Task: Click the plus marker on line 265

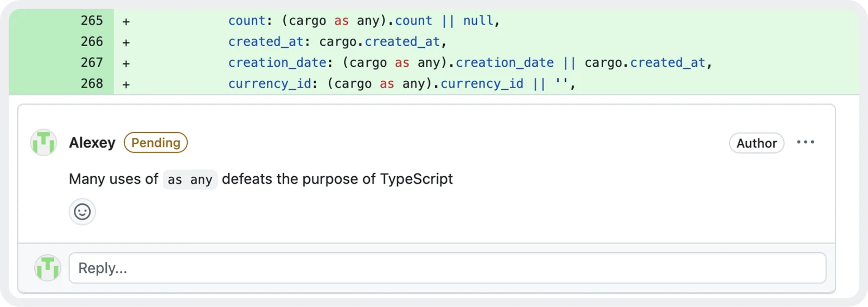Action: pyautogui.click(x=126, y=22)
